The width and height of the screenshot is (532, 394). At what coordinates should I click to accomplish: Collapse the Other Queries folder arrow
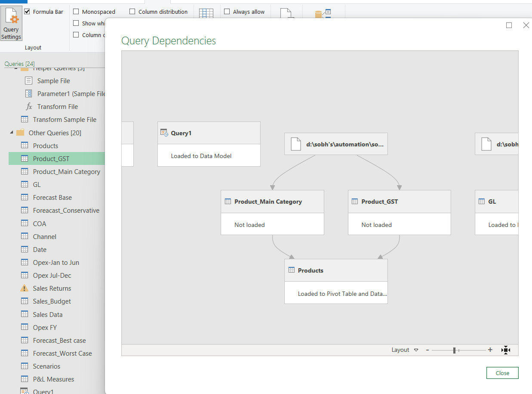pos(12,133)
